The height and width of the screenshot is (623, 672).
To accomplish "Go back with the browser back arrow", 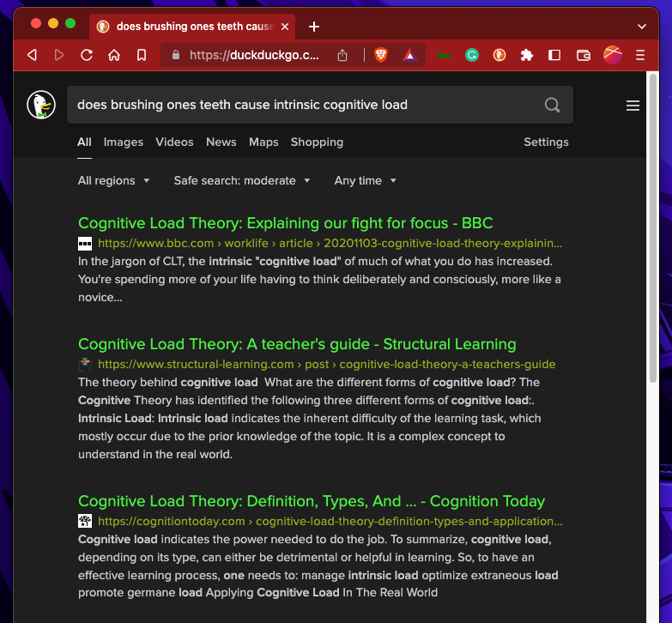I will tap(32, 55).
